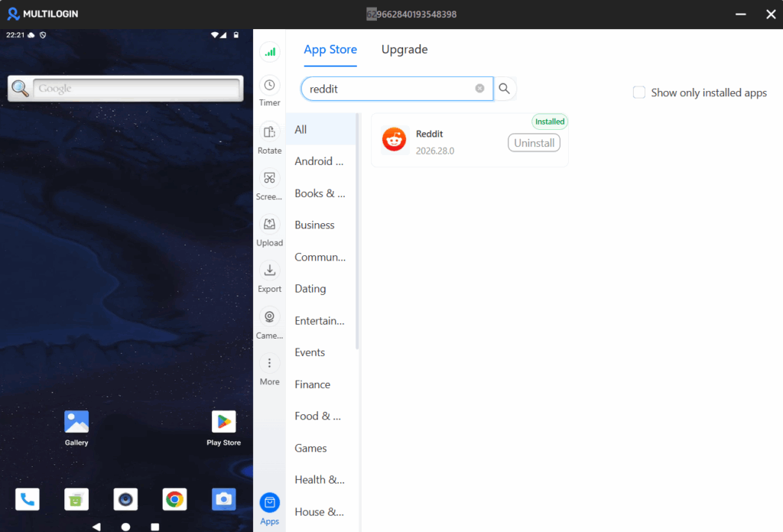The width and height of the screenshot is (783, 532).
Task: Select the Android category
Action: tap(320, 161)
